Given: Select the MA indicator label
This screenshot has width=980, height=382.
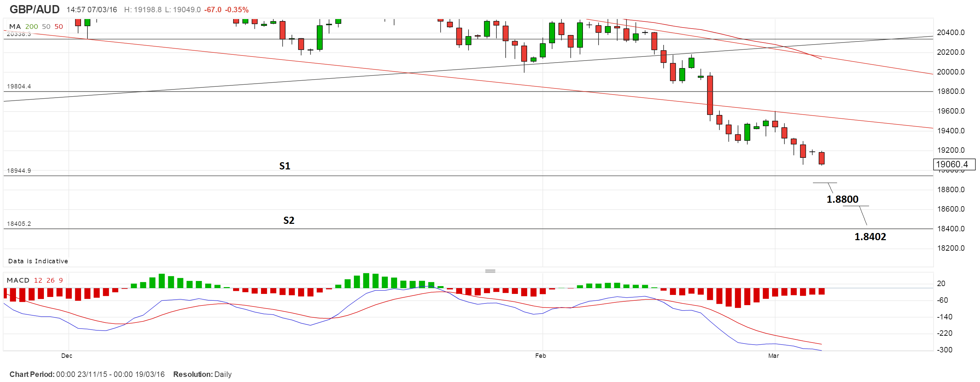Looking at the screenshot, I should (15, 27).
